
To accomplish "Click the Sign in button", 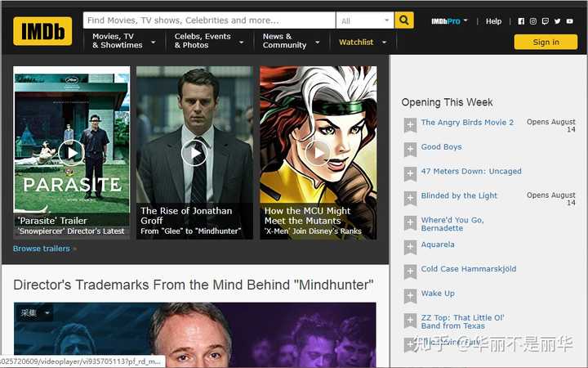I will 546,42.
